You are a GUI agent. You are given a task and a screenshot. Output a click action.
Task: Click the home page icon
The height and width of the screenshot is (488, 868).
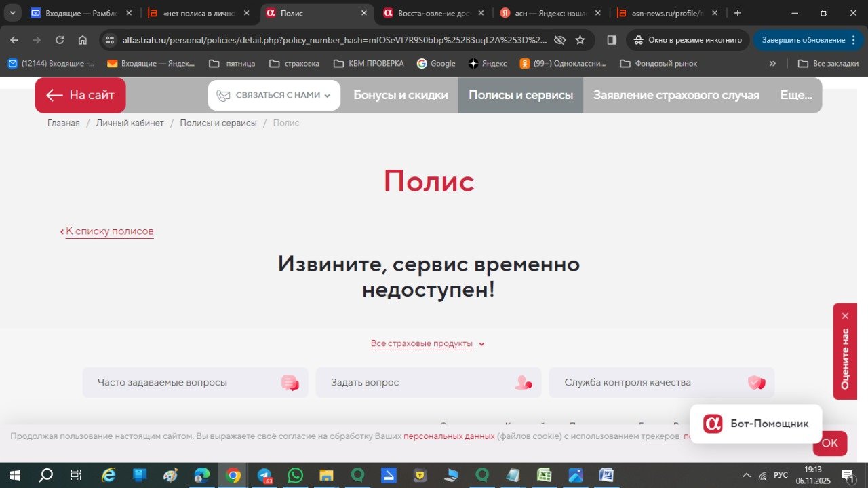(x=83, y=40)
